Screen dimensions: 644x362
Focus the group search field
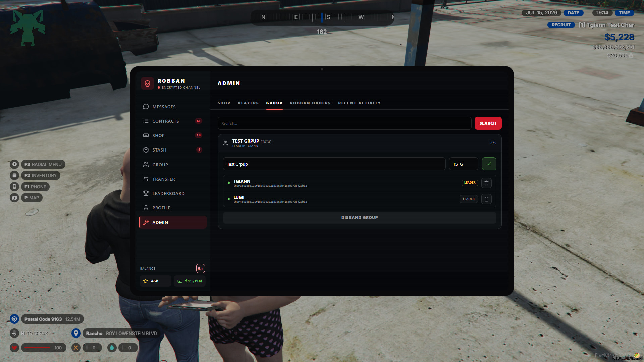coord(344,123)
